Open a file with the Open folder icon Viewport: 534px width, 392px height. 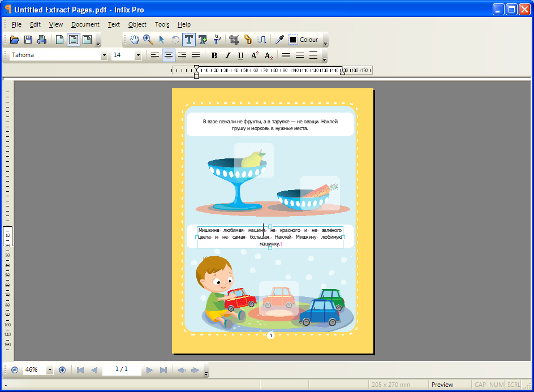[x=14, y=40]
